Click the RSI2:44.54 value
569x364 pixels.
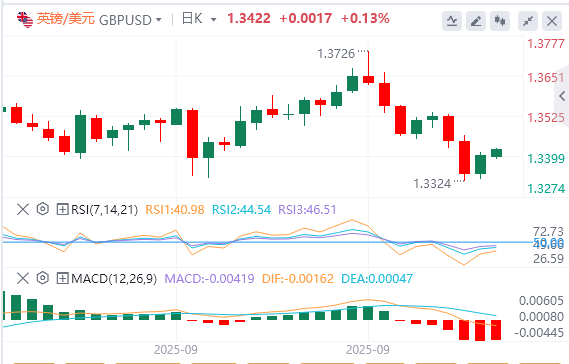pos(241,210)
